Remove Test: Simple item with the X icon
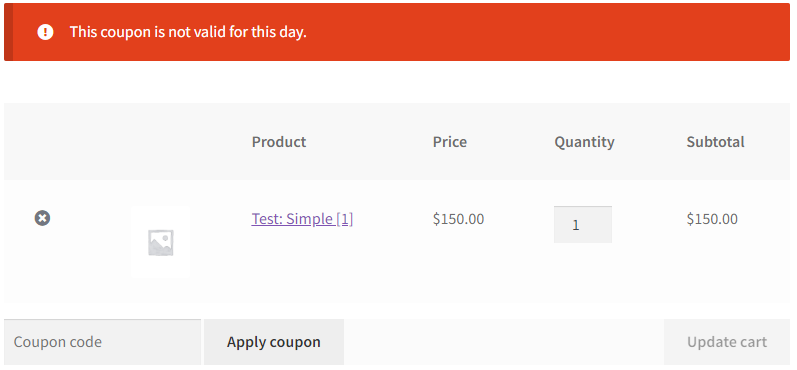797x370 pixels. [x=42, y=218]
